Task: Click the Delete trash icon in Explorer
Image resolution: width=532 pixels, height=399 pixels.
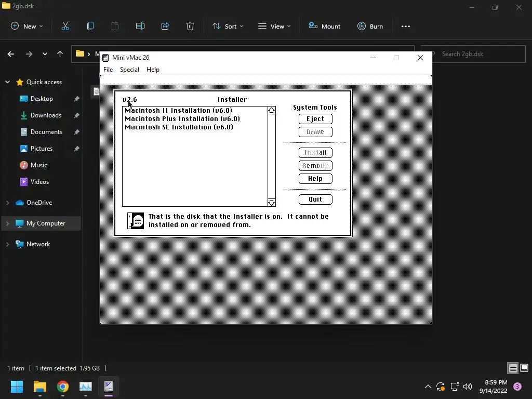Action: pyautogui.click(x=190, y=26)
